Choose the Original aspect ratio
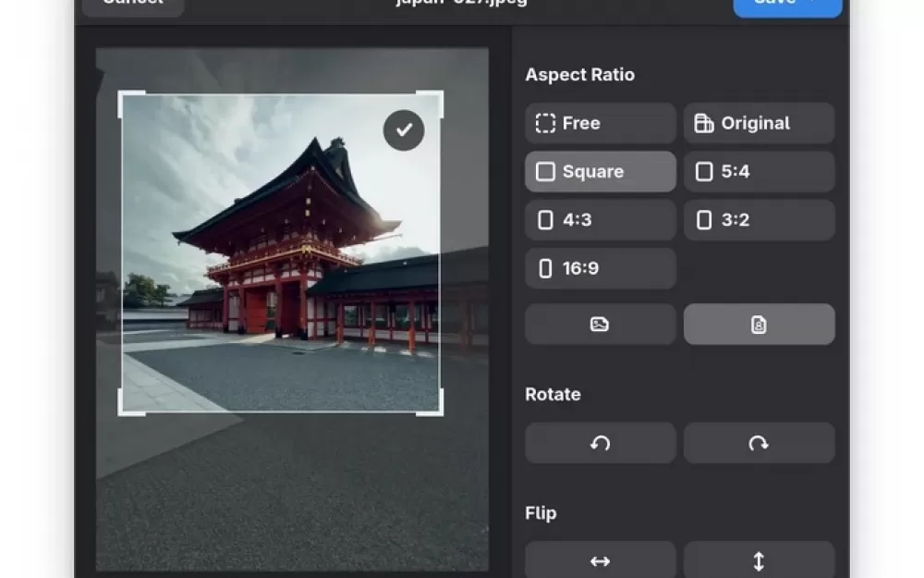 click(759, 123)
